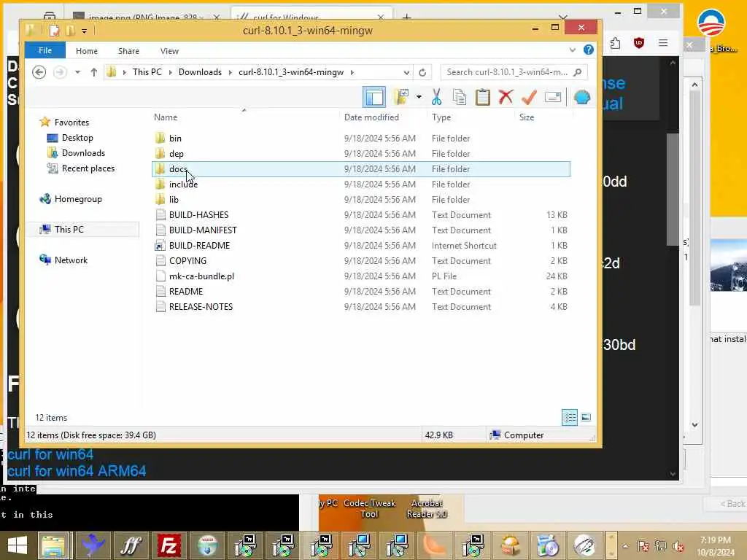
Task: Open the Customize Quick Access Toolbar dropdown
Action: (84, 31)
